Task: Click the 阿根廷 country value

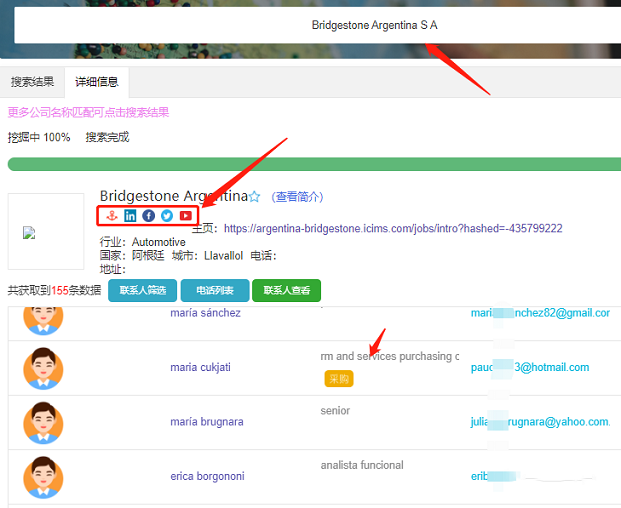Action: tap(148, 256)
